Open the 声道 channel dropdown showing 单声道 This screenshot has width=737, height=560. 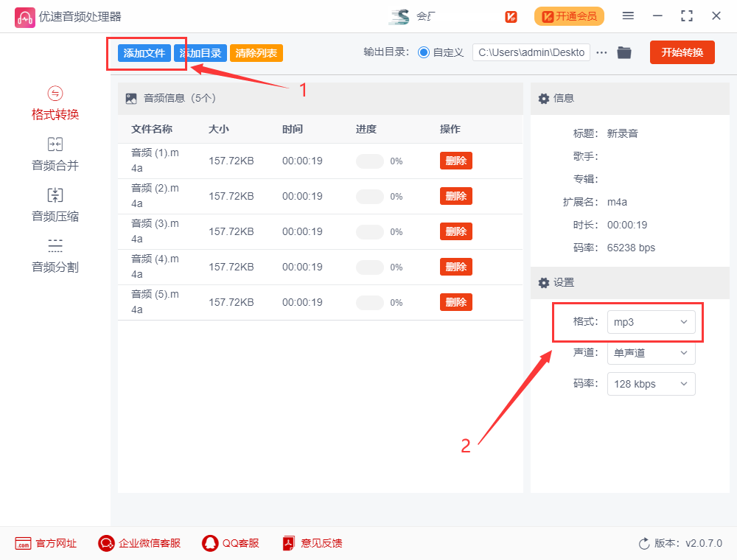[x=652, y=353]
